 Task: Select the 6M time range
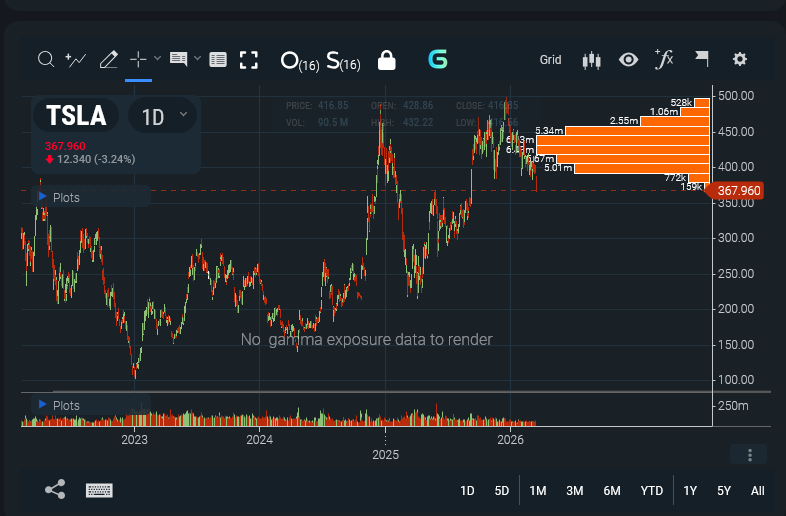click(612, 490)
